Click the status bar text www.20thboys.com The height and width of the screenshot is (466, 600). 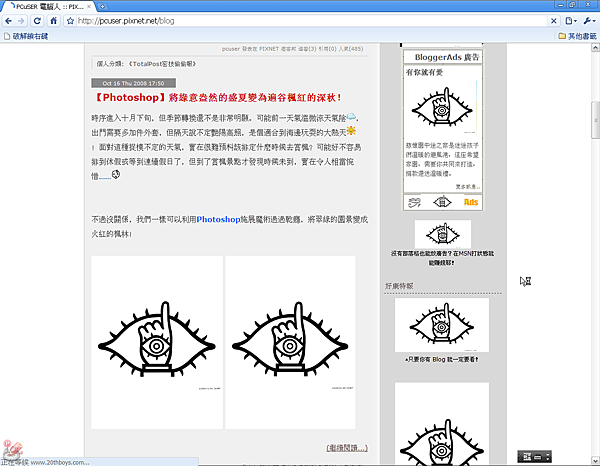[60, 462]
